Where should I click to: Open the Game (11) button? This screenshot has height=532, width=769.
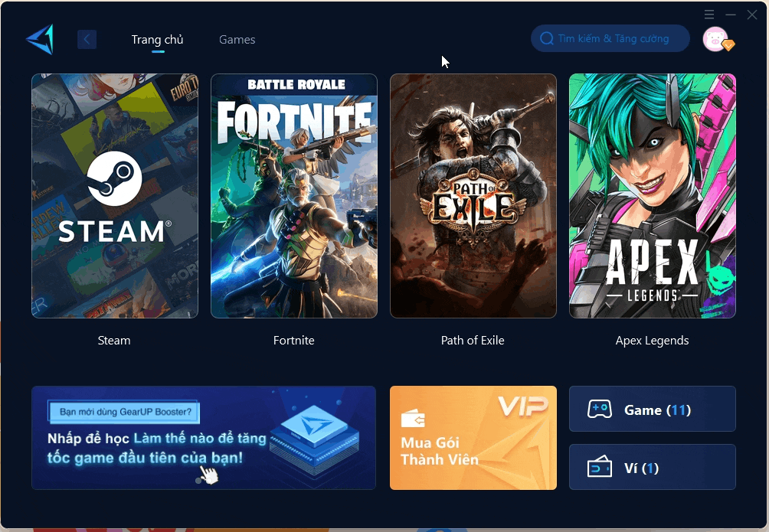[x=653, y=409]
